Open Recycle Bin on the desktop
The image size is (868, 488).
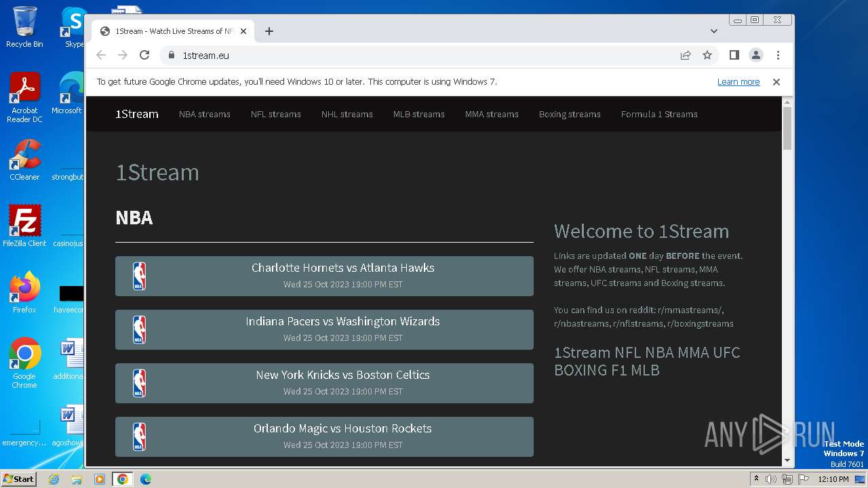[24, 27]
